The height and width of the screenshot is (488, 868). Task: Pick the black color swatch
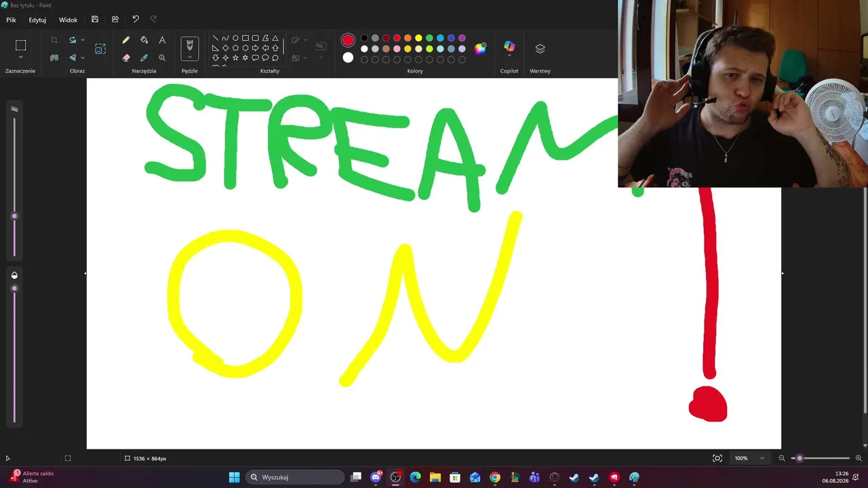pos(364,38)
